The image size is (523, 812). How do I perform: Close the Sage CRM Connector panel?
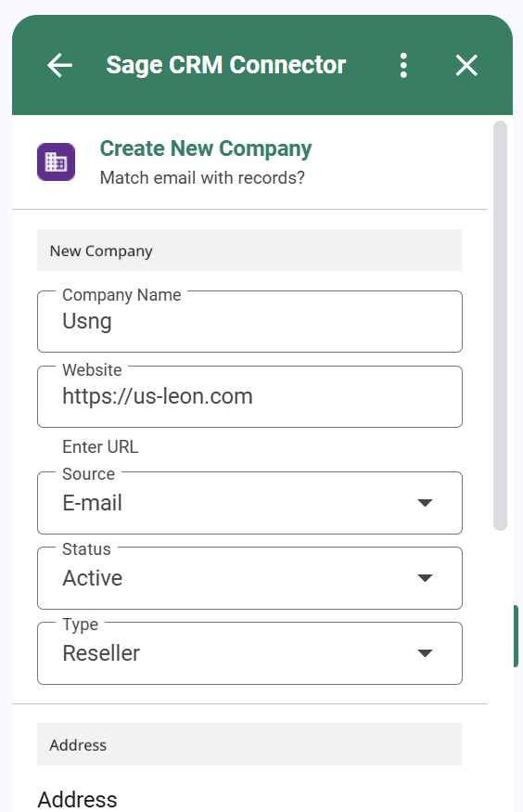coord(466,66)
